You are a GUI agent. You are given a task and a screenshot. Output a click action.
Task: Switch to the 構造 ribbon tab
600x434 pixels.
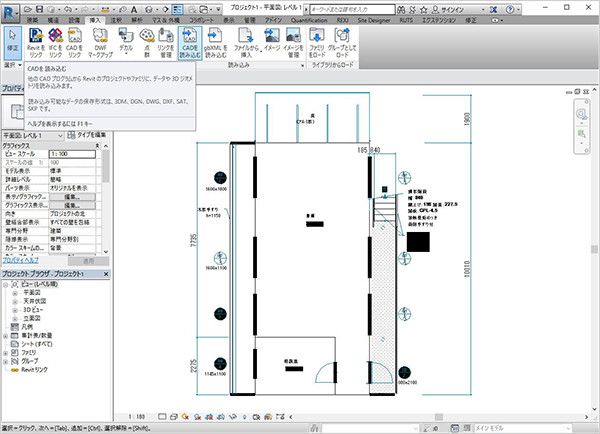[53, 20]
